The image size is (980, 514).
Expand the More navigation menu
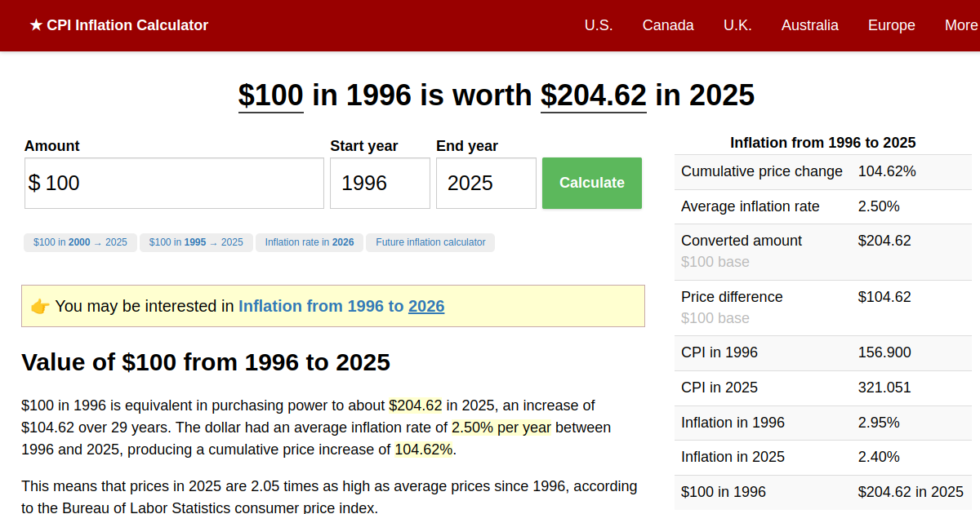960,25
